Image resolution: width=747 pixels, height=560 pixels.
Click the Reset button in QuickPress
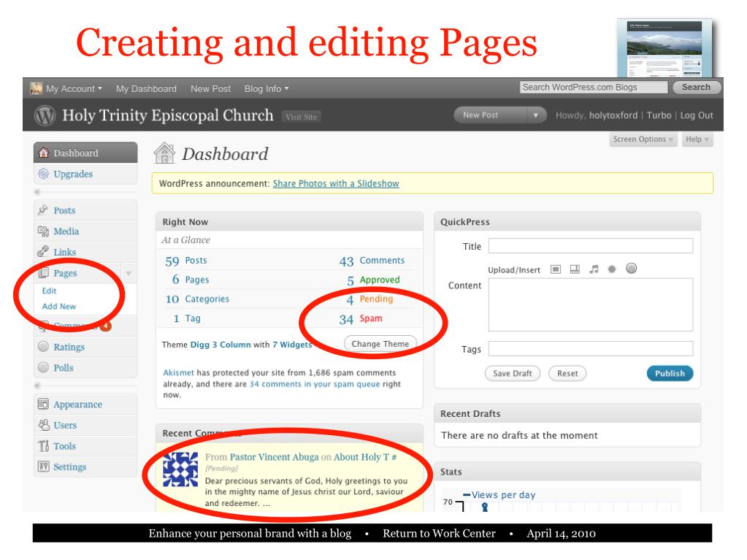tap(567, 373)
